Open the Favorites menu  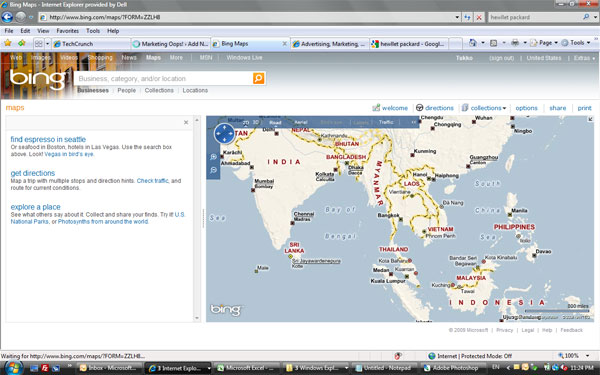(x=67, y=31)
